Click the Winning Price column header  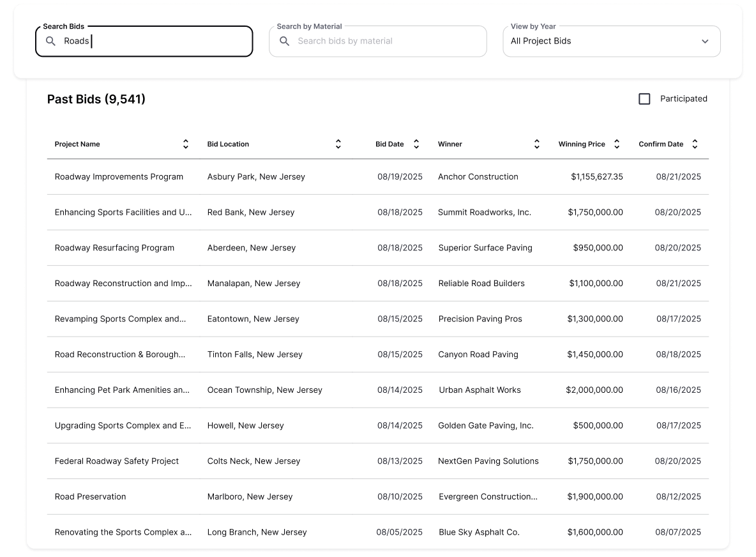(581, 144)
